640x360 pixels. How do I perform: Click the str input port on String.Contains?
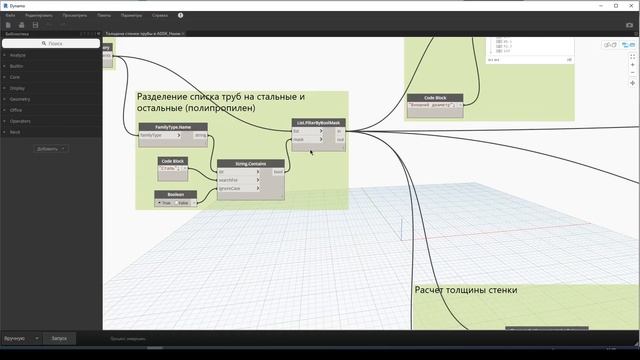click(239, 172)
